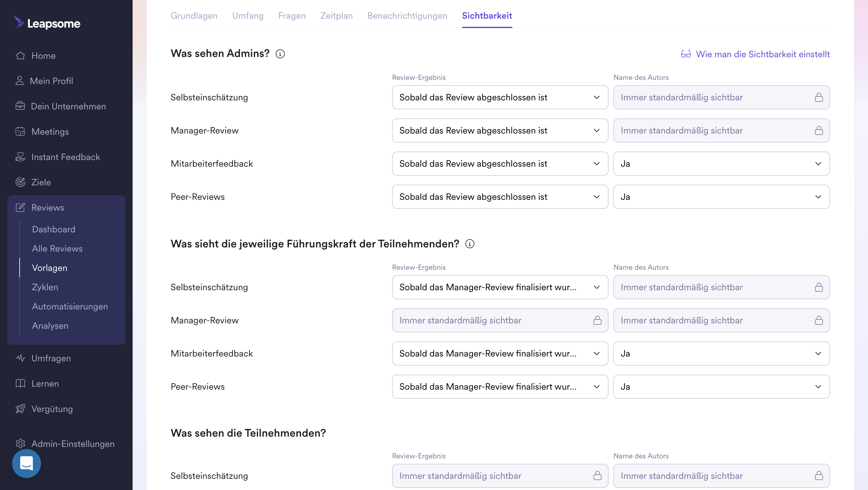
Task: Switch to the Benachrichtigungen tab
Action: (x=407, y=15)
